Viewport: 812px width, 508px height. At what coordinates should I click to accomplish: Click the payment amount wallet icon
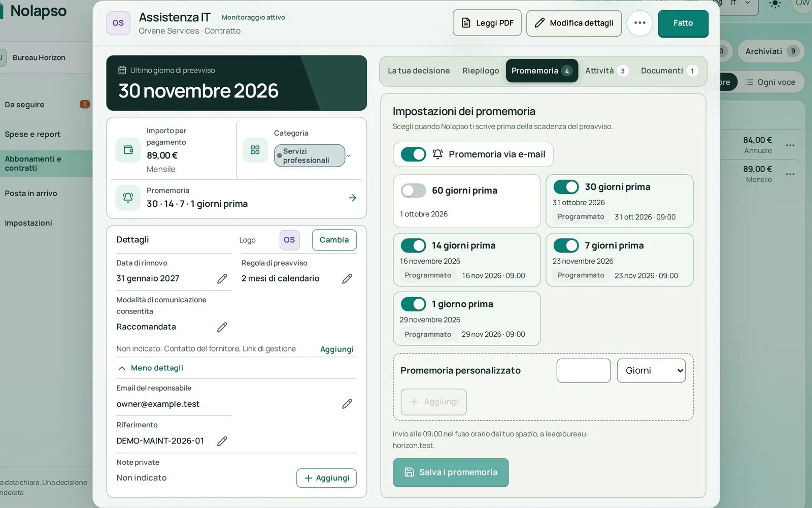[128, 150]
